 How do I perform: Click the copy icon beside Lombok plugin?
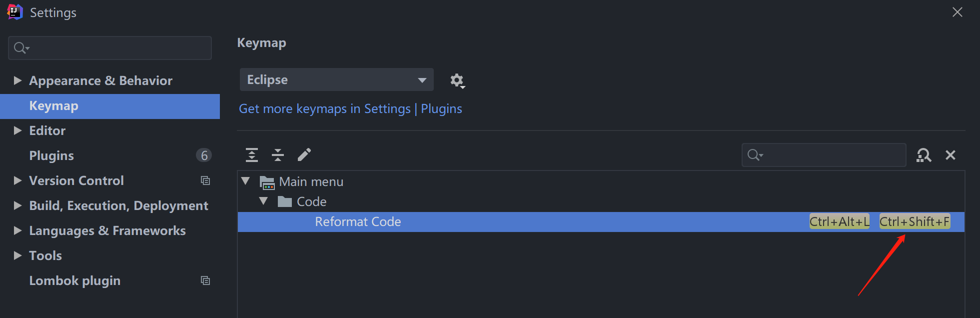[205, 280]
